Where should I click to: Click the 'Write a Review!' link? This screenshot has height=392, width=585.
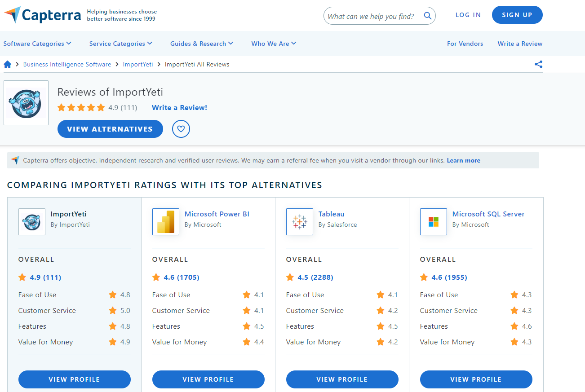[179, 107]
